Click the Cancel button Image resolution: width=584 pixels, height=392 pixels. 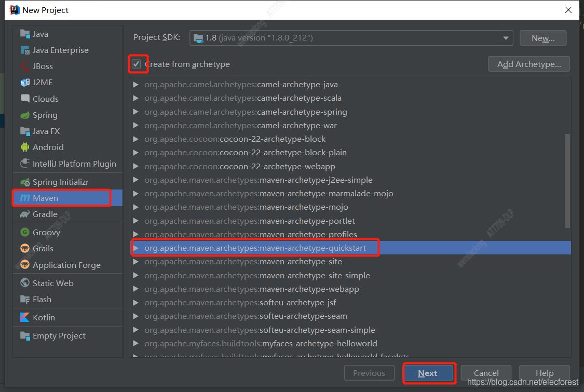(486, 373)
